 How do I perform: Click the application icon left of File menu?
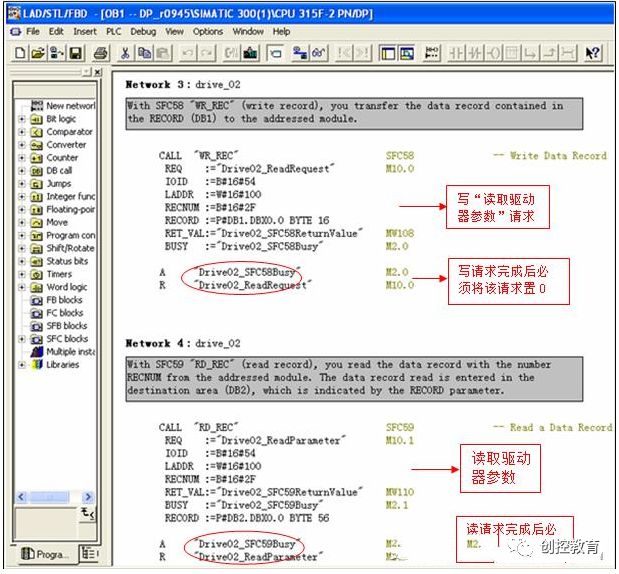coord(15,32)
